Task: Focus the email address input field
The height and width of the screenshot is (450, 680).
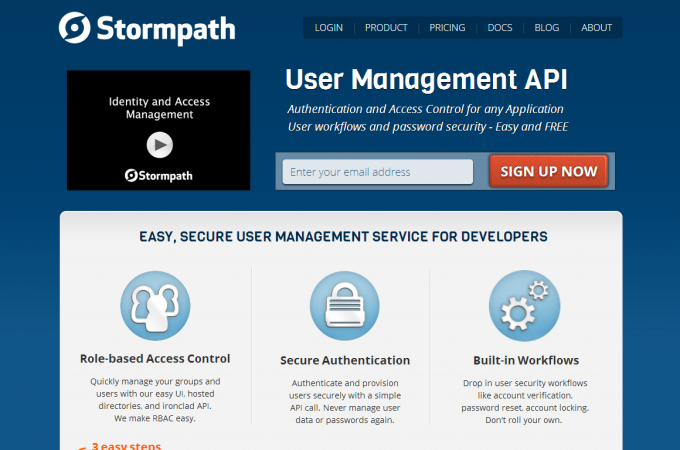Action: click(x=378, y=172)
